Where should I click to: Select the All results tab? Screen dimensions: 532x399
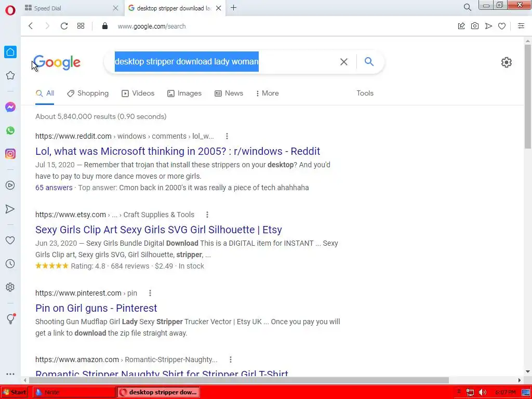tap(45, 94)
